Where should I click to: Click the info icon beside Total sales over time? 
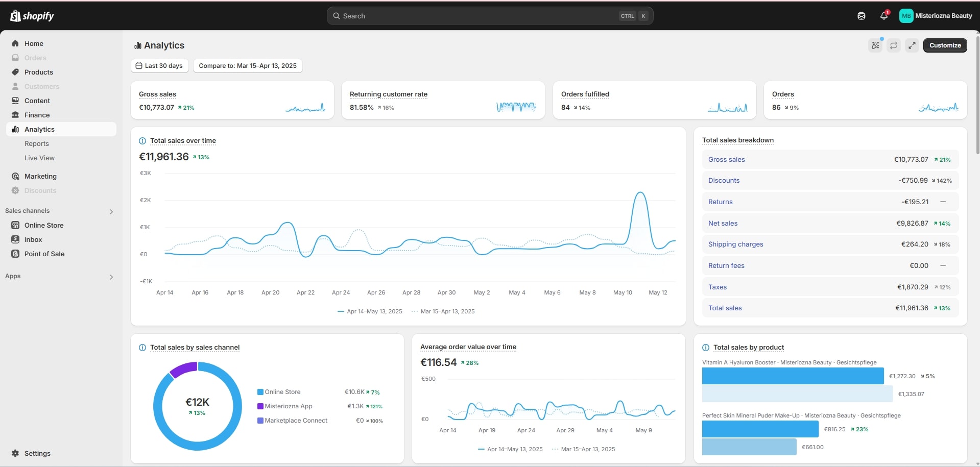pos(142,141)
